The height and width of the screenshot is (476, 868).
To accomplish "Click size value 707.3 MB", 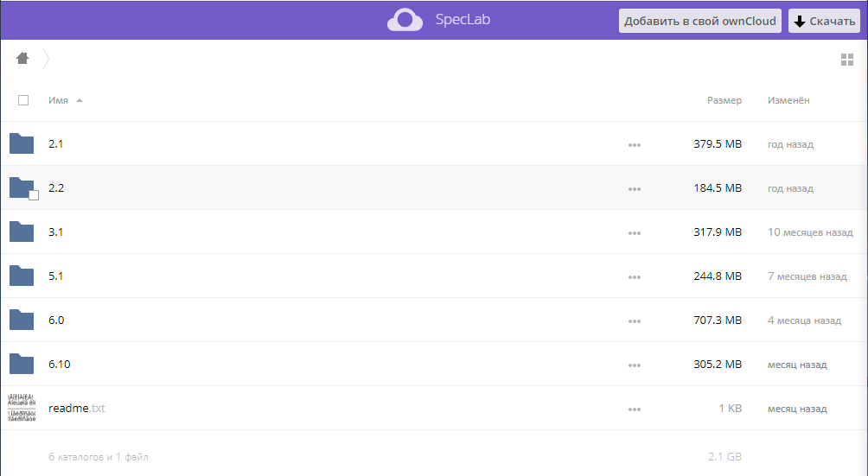I will tap(718, 321).
